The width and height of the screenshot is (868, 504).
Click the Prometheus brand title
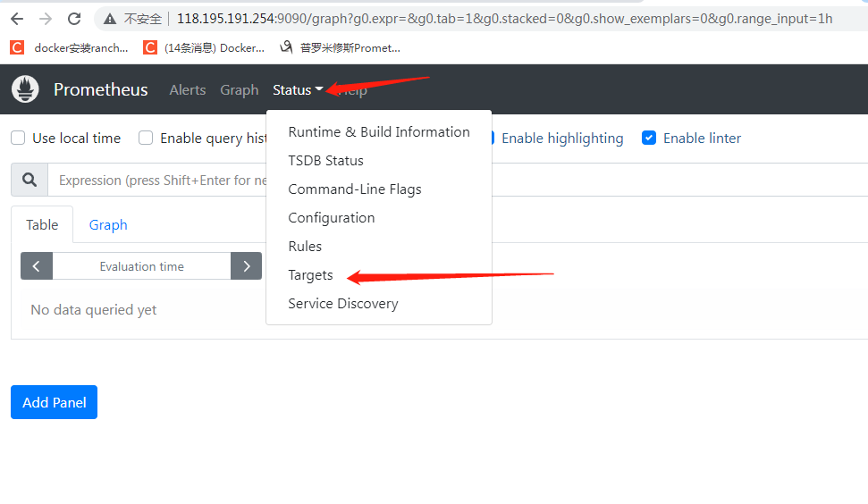101,89
